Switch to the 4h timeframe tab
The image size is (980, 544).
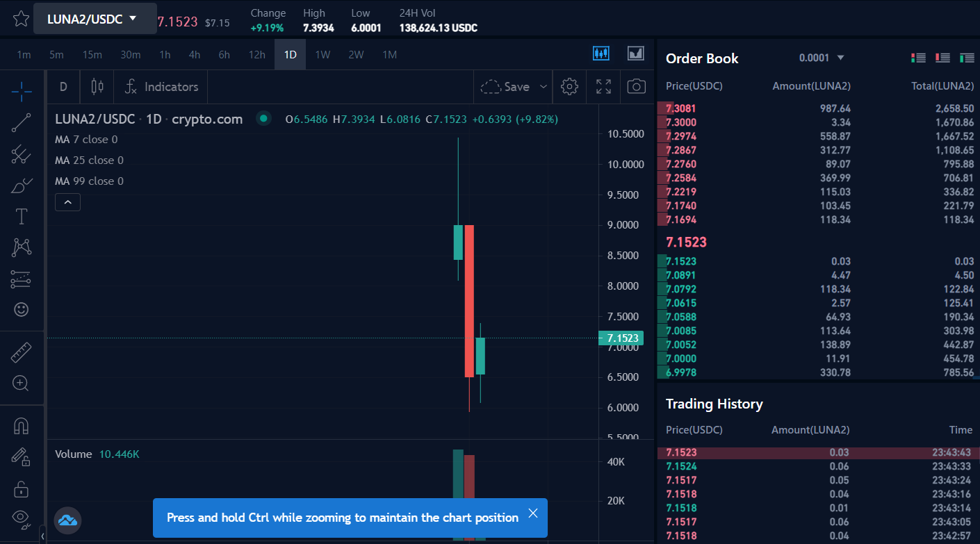click(x=195, y=54)
